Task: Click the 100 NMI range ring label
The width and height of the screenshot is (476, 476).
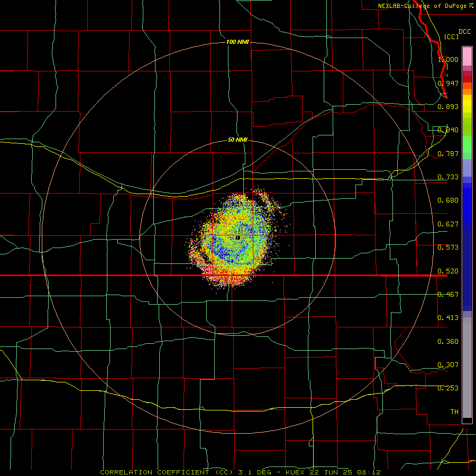Action: (x=237, y=42)
